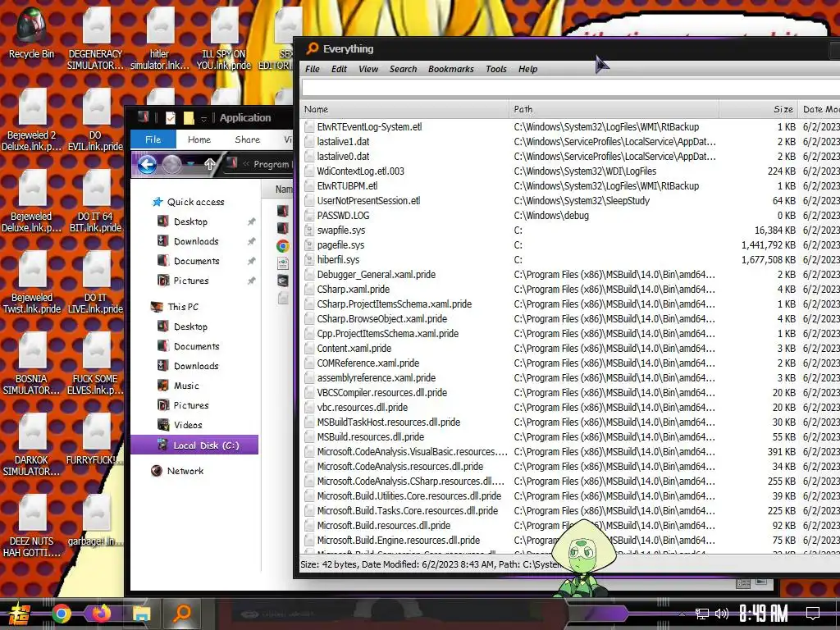Open the Edit menu in Everything

[x=339, y=69]
